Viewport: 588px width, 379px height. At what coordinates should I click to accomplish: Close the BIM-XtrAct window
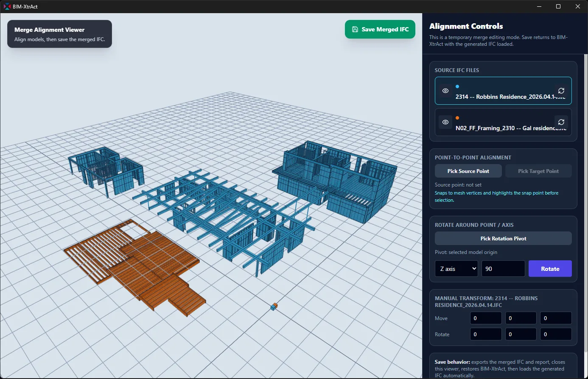coord(578,6)
